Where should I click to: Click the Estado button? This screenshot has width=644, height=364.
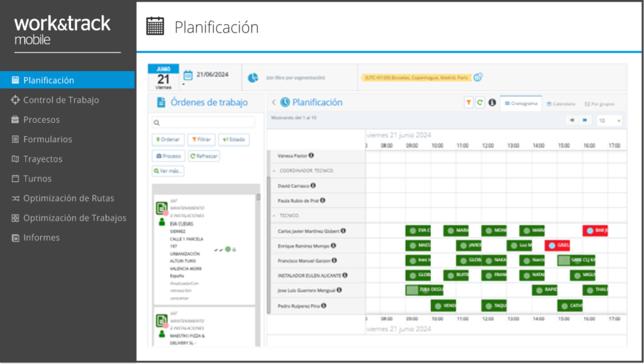pyautogui.click(x=234, y=139)
